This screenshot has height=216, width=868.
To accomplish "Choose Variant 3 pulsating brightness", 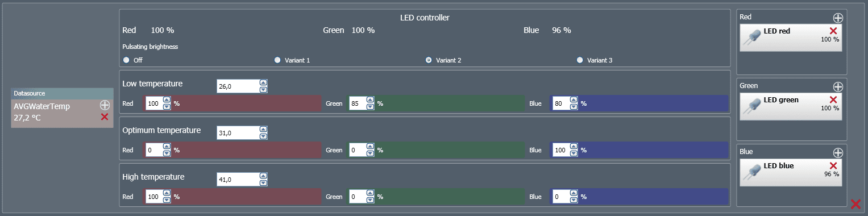I will 580,60.
